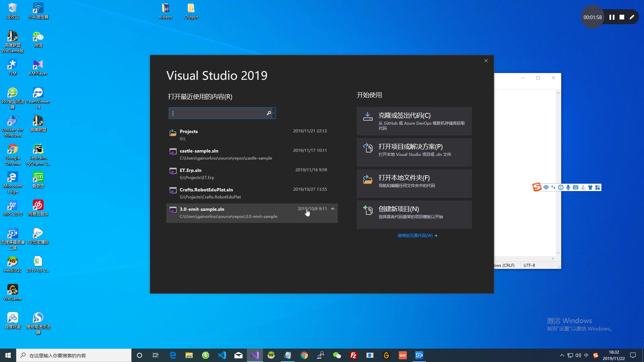Open Visual Studio Code from taskbar

click(222, 355)
